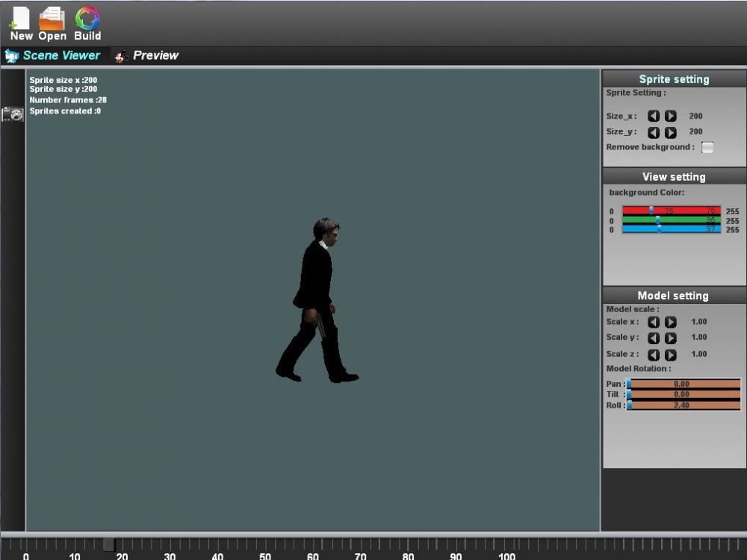Click the green background color slider

click(671, 220)
